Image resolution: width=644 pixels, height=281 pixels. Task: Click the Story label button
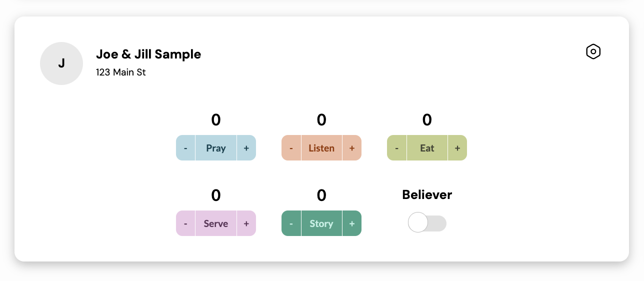click(321, 223)
